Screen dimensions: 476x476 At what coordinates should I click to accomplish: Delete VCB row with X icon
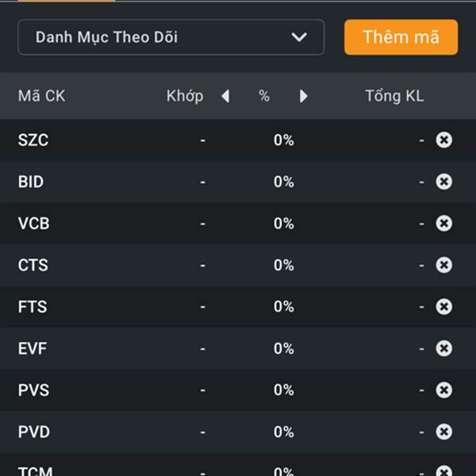pos(443,224)
